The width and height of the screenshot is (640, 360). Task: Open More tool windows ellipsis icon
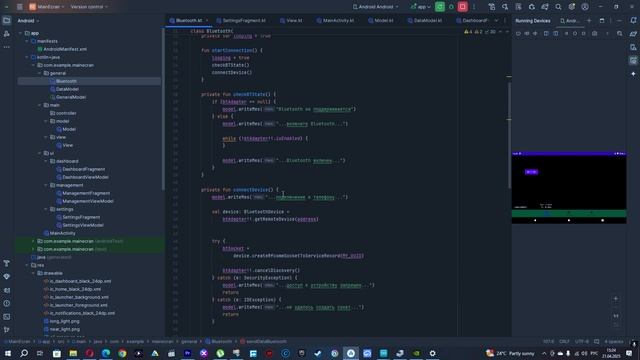tap(7, 47)
